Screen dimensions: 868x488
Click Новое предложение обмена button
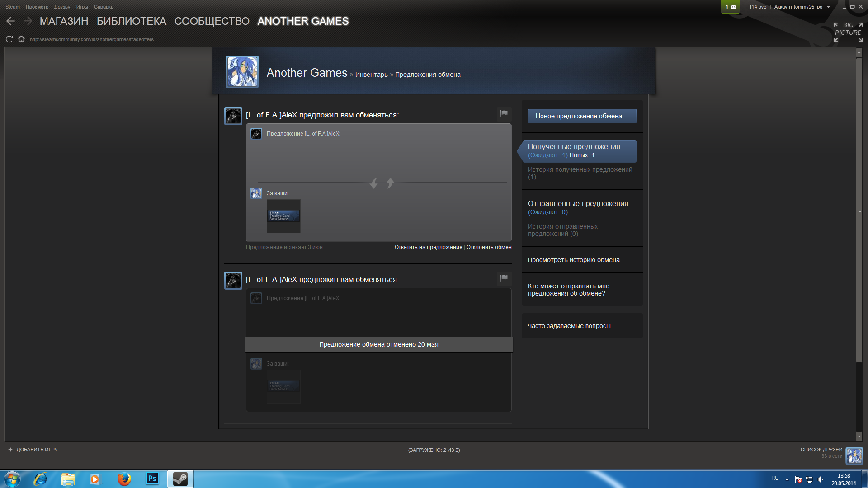click(582, 116)
